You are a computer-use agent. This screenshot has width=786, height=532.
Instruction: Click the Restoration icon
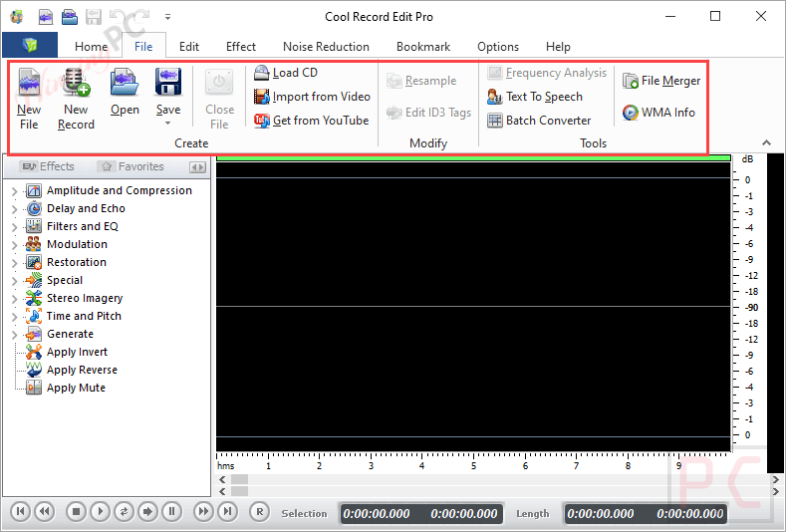point(34,262)
